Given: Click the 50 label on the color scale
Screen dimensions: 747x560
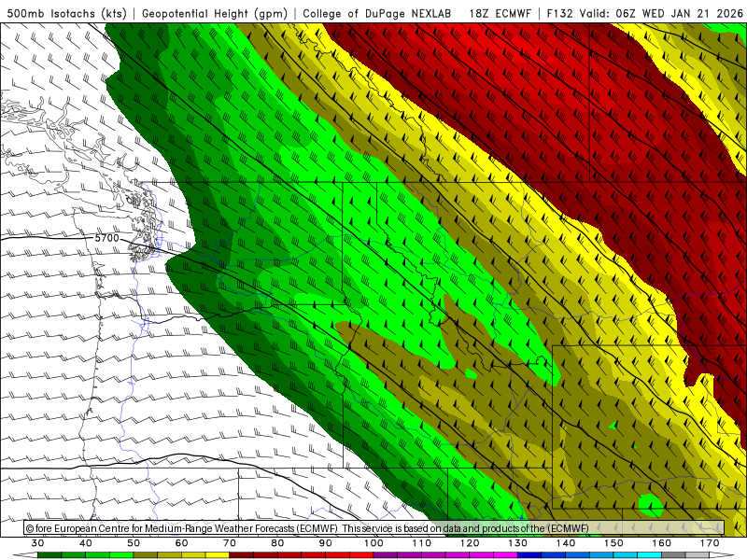Looking at the screenshot, I should pos(134,543).
